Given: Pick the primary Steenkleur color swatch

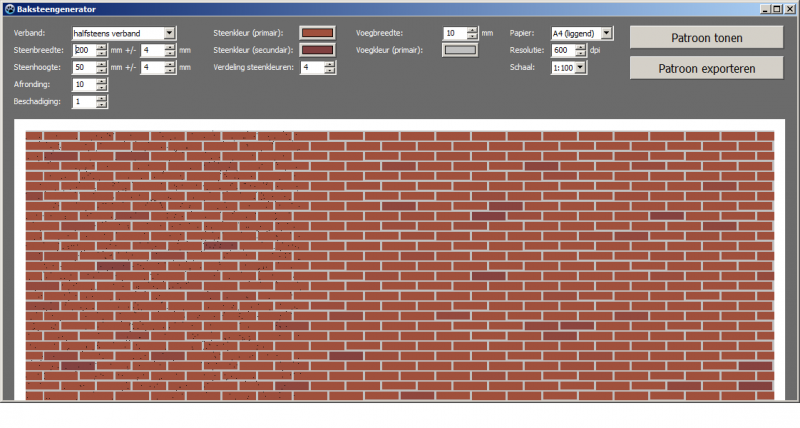Looking at the screenshot, I should (317, 33).
